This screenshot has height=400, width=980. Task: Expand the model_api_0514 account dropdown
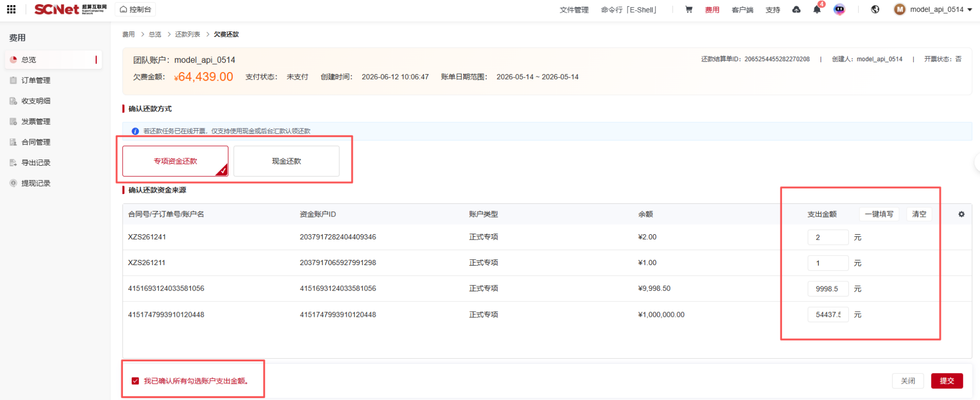point(941,9)
